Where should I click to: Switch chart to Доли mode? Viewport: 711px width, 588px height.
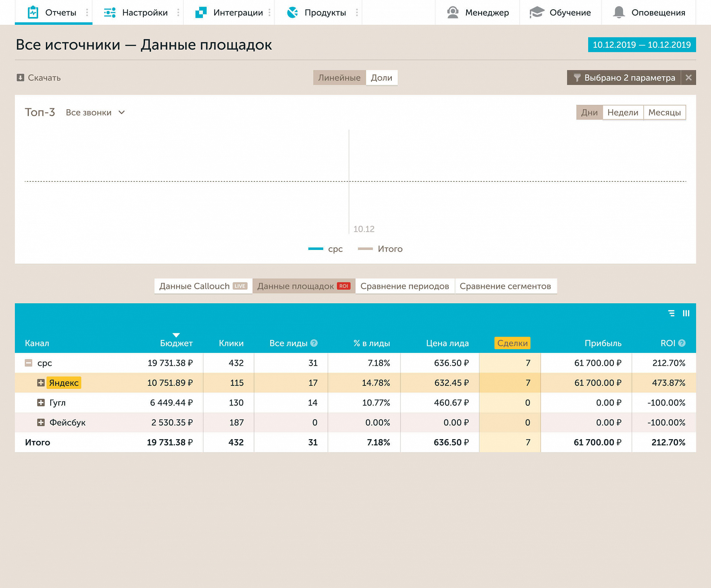381,78
